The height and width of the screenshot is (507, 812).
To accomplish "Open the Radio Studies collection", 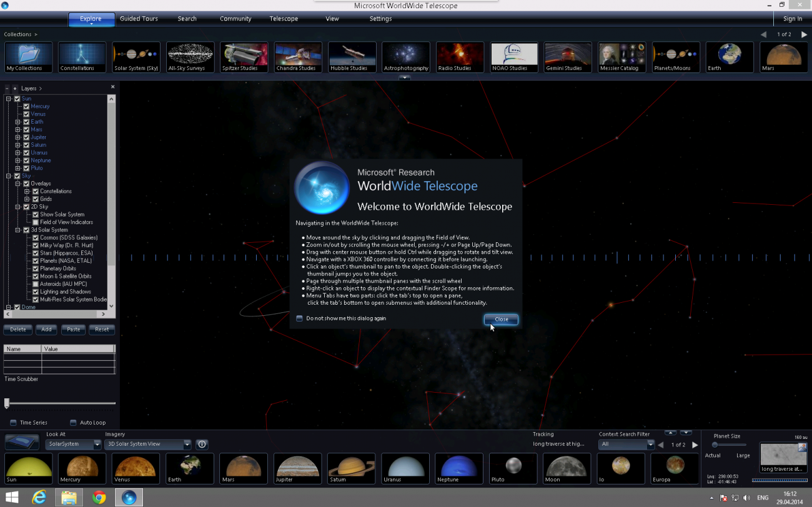I will pyautogui.click(x=460, y=57).
